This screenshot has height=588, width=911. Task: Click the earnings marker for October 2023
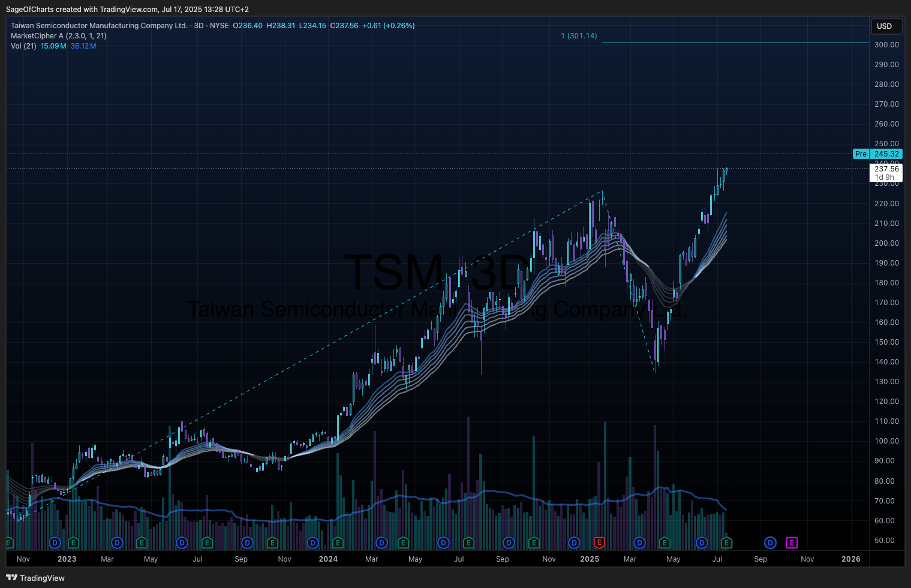tap(272, 543)
